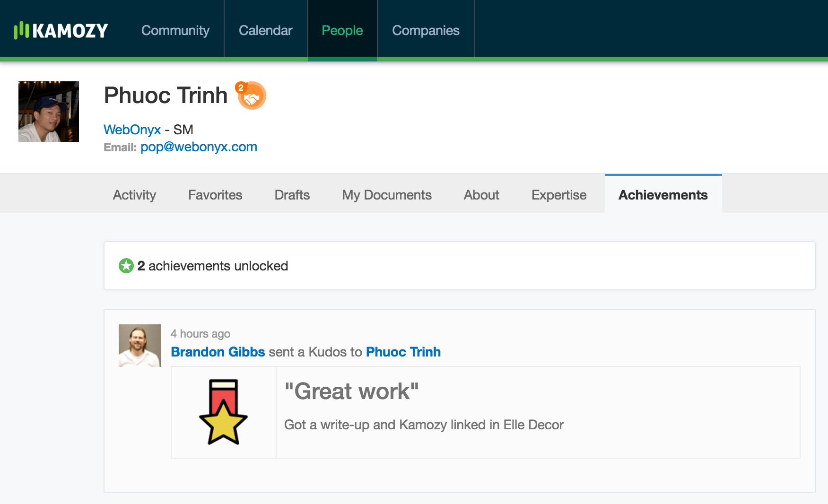The image size is (828, 504).
Task: Open the WebOnyx company link
Action: click(132, 130)
